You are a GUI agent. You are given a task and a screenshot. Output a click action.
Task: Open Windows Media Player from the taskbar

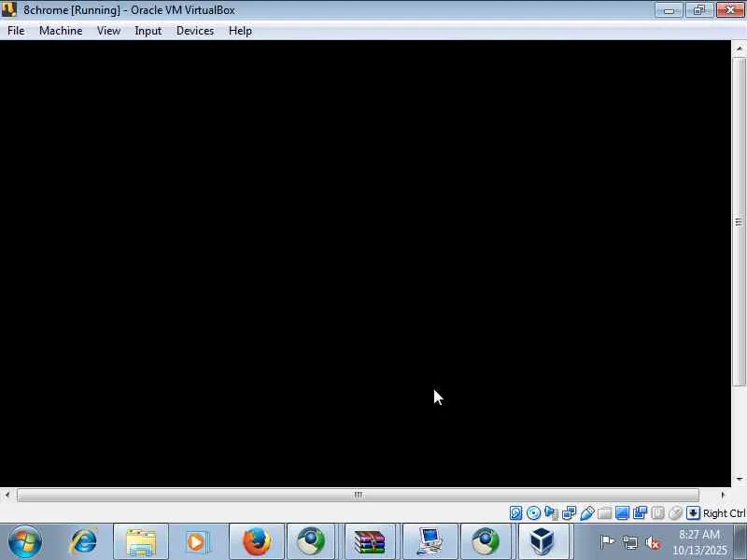(x=197, y=541)
